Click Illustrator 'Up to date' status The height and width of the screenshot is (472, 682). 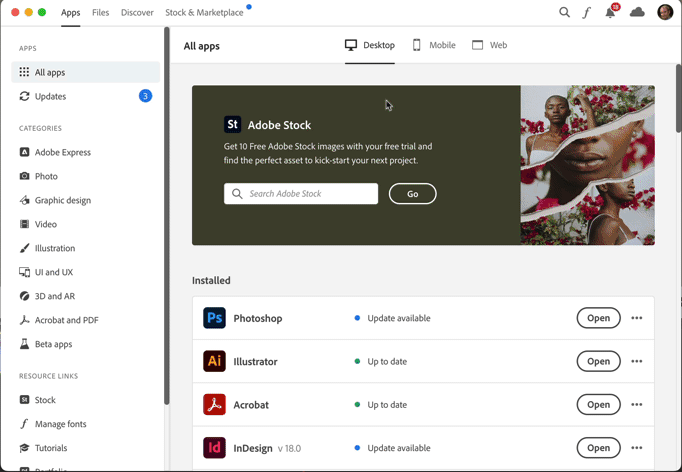pos(381,361)
